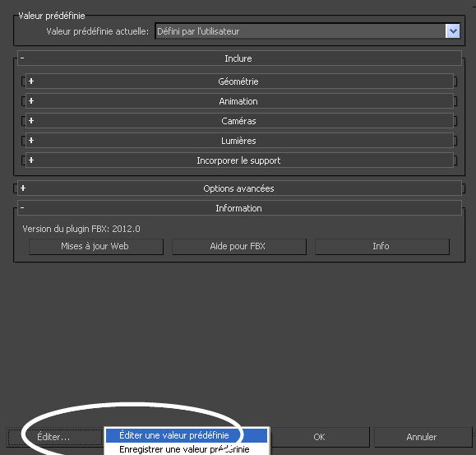Expand Incorporer le support plus icon
Screen dimensions: 476x455
tap(31, 160)
